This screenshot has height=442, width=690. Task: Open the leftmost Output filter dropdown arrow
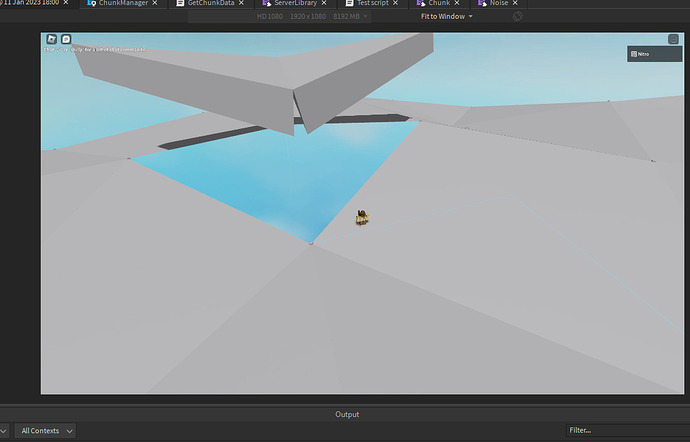4,431
